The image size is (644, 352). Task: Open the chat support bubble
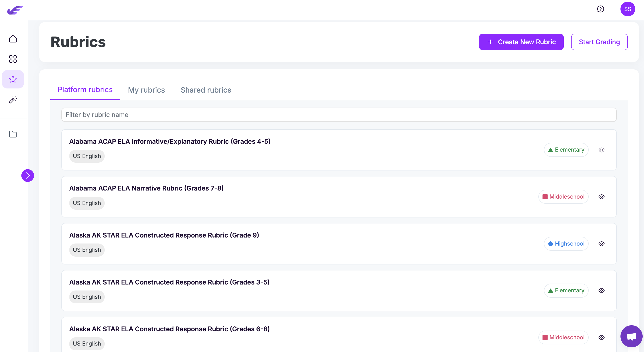click(x=631, y=336)
